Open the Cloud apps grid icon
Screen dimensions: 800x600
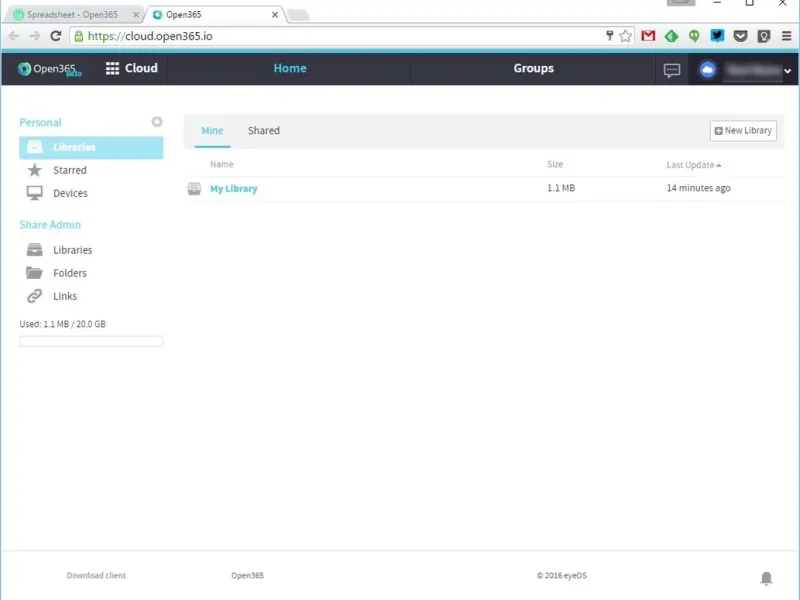(112, 68)
